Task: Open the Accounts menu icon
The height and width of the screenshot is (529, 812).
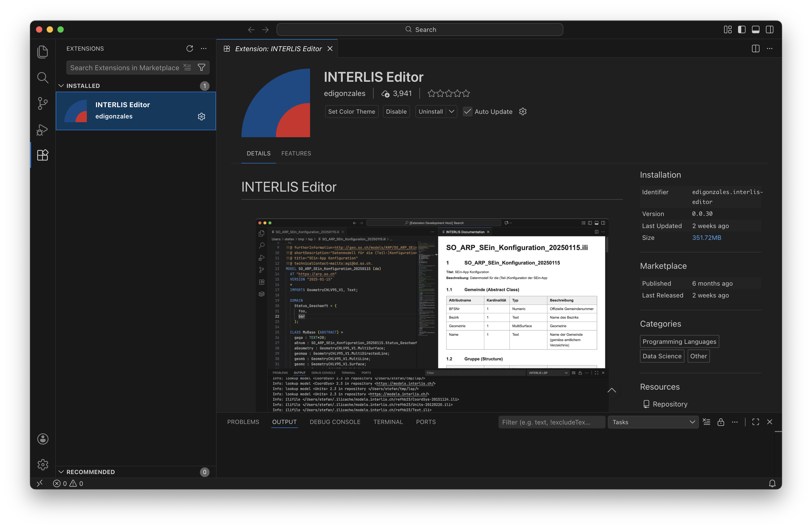Action: click(43, 439)
